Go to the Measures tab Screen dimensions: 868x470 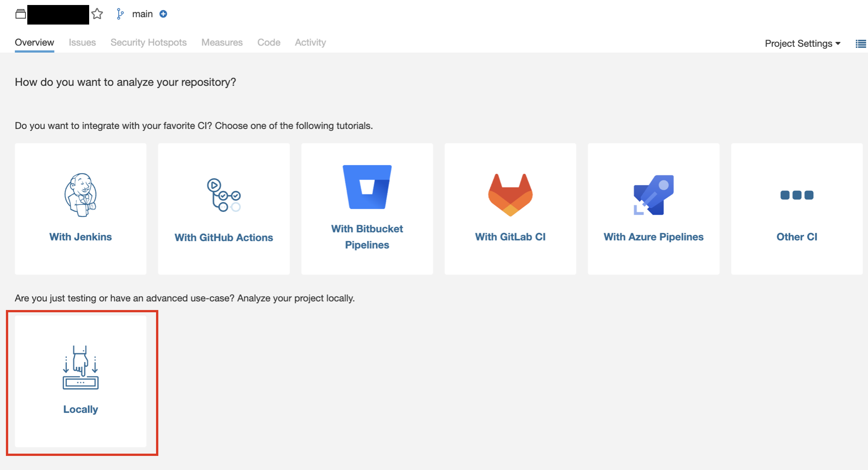(222, 42)
